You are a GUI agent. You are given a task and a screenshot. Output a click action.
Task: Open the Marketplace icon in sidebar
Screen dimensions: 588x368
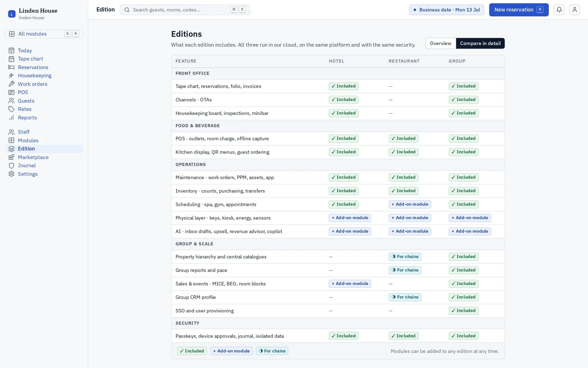pos(11,157)
